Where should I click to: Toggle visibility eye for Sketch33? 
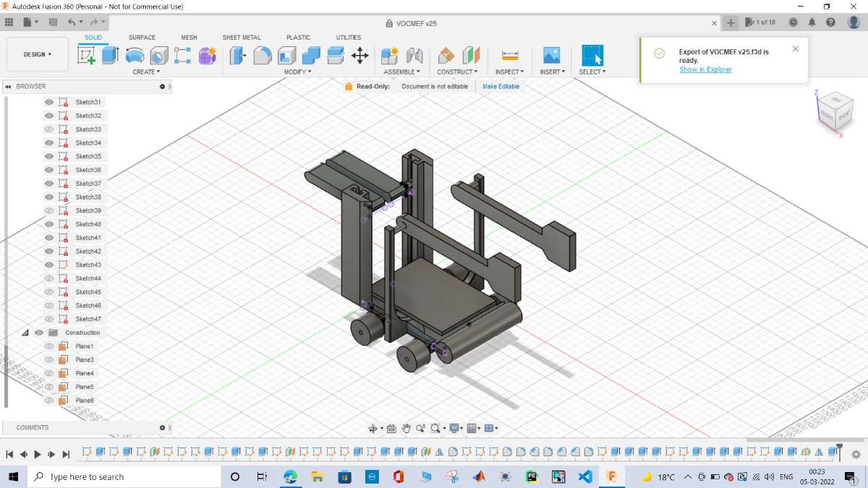coord(49,129)
